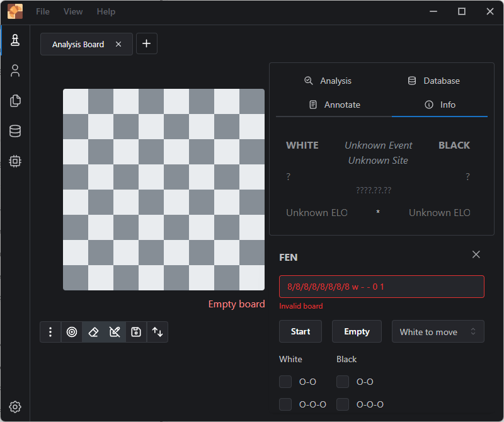This screenshot has width=504, height=422.
Task: Open the View menu
Action: (73, 11)
